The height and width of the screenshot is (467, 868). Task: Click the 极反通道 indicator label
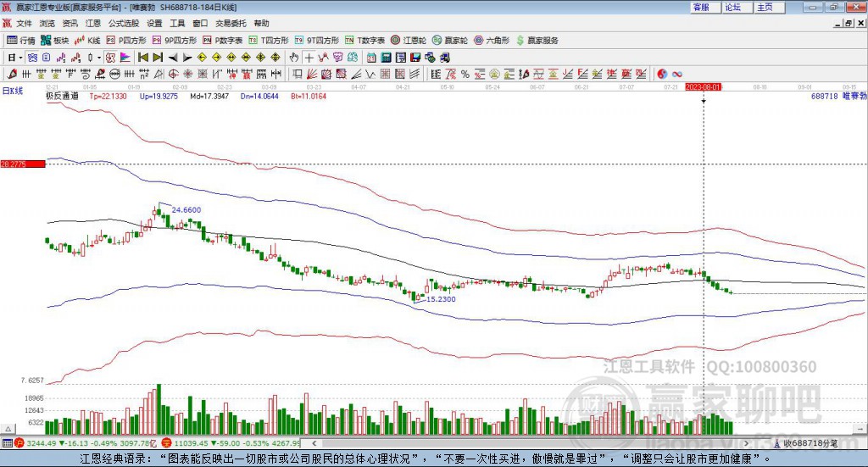tap(62, 96)
